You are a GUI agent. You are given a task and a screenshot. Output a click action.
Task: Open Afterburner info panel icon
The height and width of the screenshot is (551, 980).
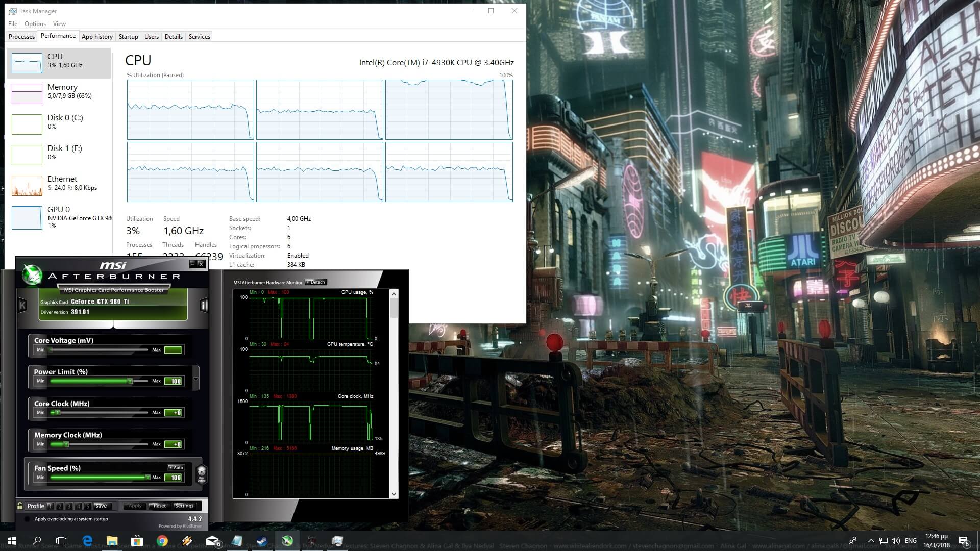click(x=204, y=305)
